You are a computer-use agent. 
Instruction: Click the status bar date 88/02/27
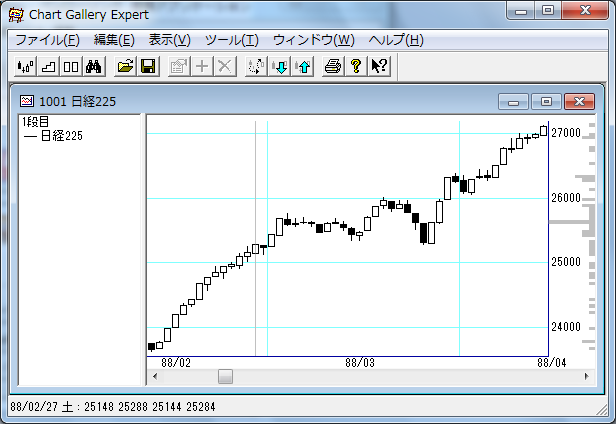[34, 407]
